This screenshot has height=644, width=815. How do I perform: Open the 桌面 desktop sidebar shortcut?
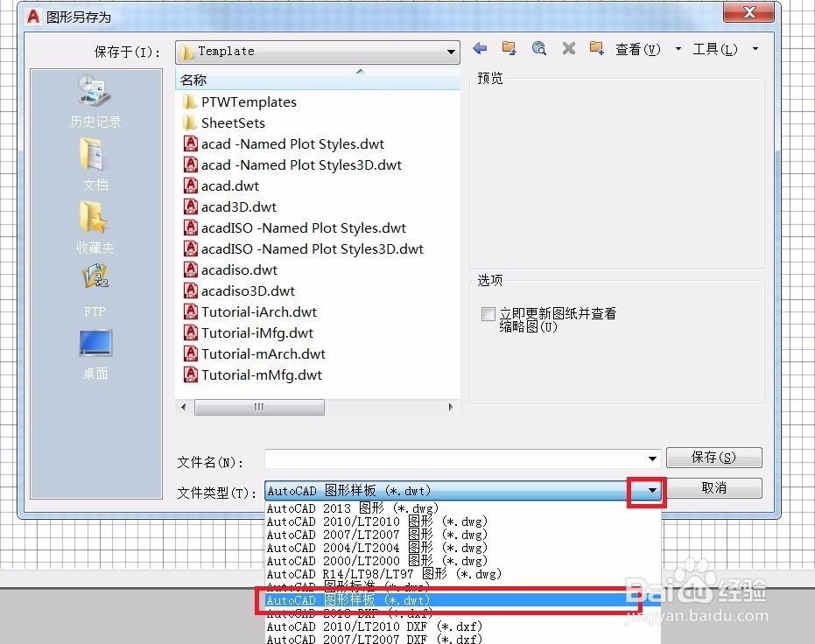pos(95,354)
